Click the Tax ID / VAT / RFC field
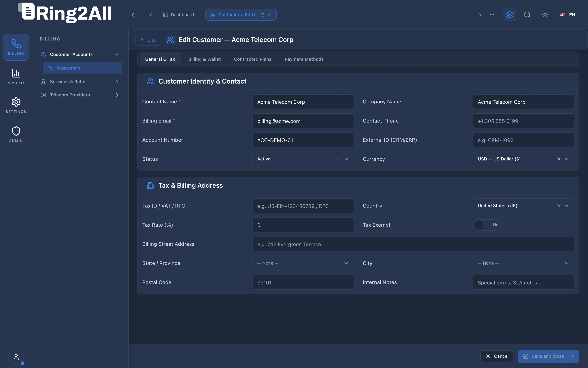The image size is (588, 368). click(x=303, y=206)
